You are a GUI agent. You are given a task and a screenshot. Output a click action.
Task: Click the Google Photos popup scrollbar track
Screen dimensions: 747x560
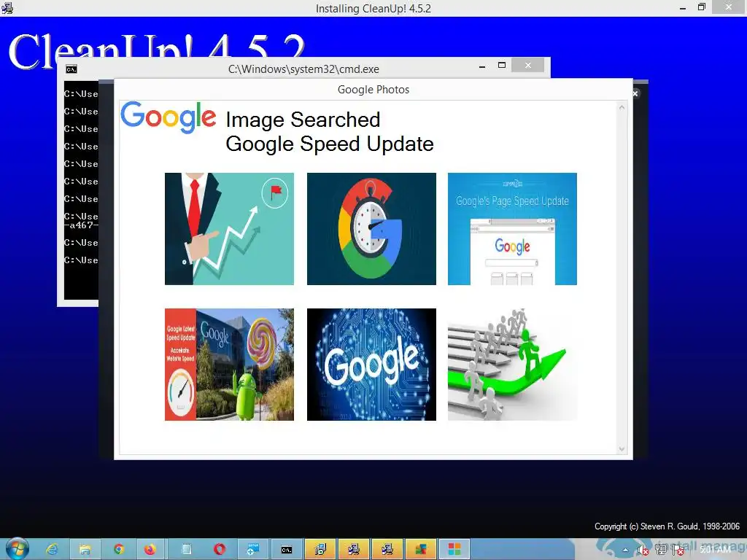[x=622, y=278]
